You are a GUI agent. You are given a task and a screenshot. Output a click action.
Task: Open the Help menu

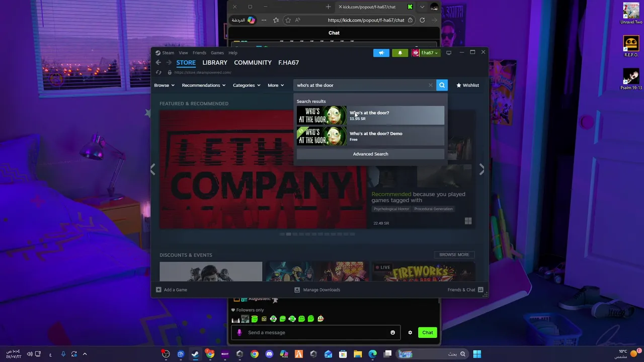point(233,53)
